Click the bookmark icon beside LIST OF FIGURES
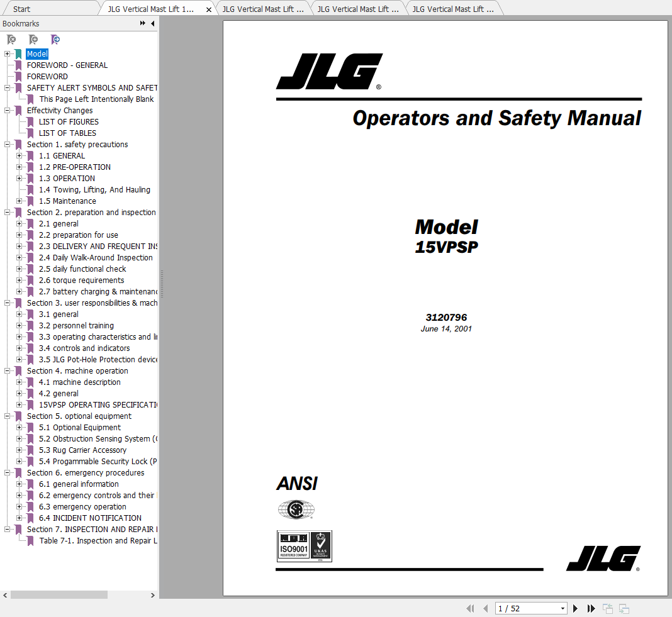Viewport: 672px width, 617px height. click(30, 121)
